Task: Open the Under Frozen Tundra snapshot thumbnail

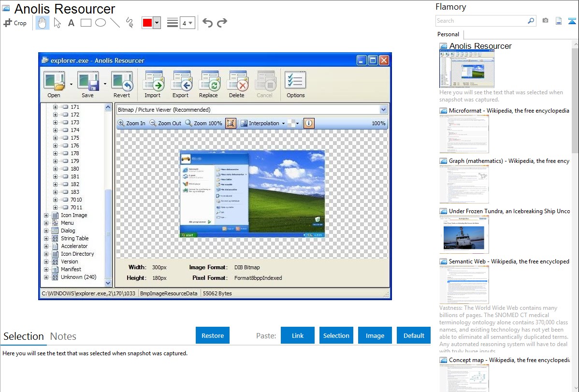Action: point(464,234)
